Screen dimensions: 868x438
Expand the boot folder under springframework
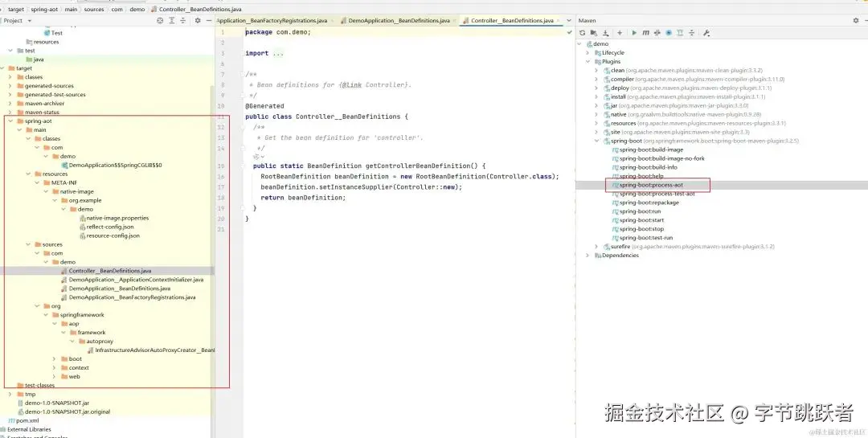(x=55, y=359)
